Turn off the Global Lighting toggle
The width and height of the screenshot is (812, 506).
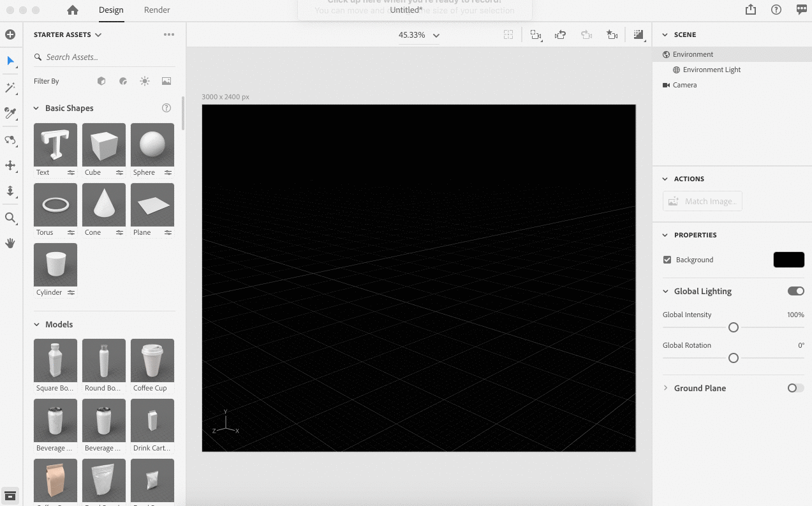click(796, 291)
